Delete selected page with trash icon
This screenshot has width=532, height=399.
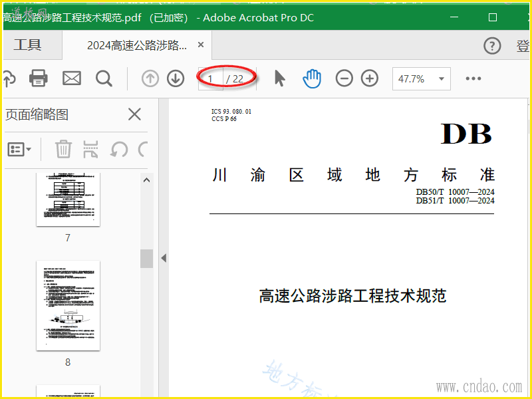coord(63,149)
